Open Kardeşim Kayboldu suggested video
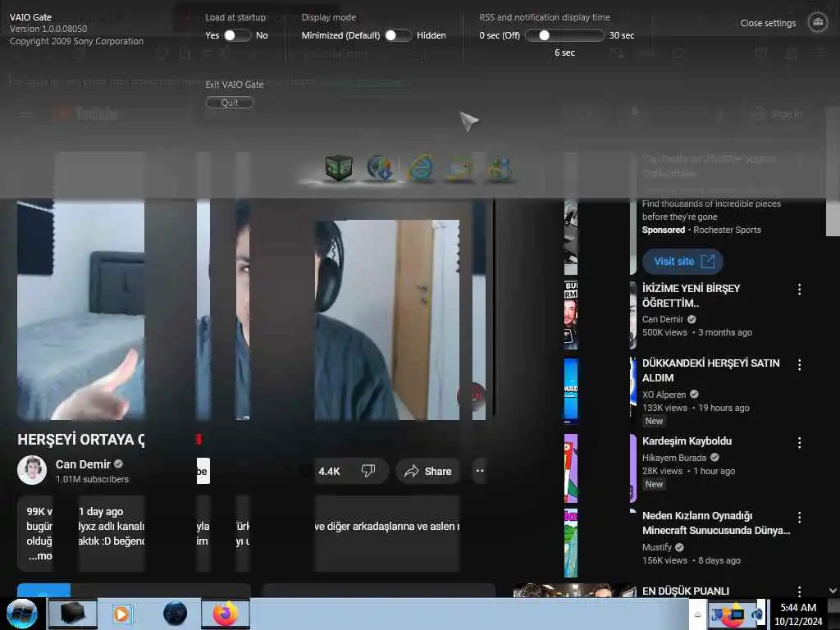This screenshot has height=630, width=840. (x=687, y=441)
